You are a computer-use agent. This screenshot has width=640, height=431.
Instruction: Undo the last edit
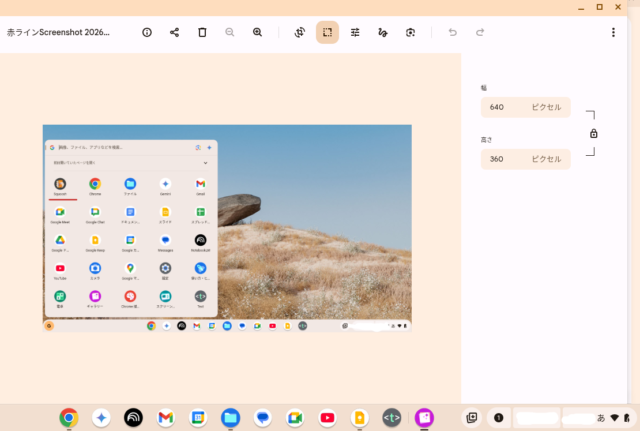click(x=452, y=32)
